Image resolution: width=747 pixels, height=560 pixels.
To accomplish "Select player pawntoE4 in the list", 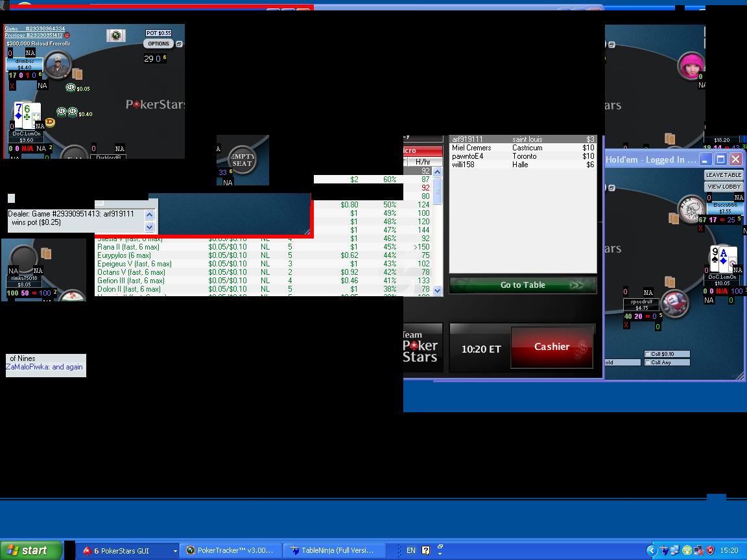I will (523, 156).
